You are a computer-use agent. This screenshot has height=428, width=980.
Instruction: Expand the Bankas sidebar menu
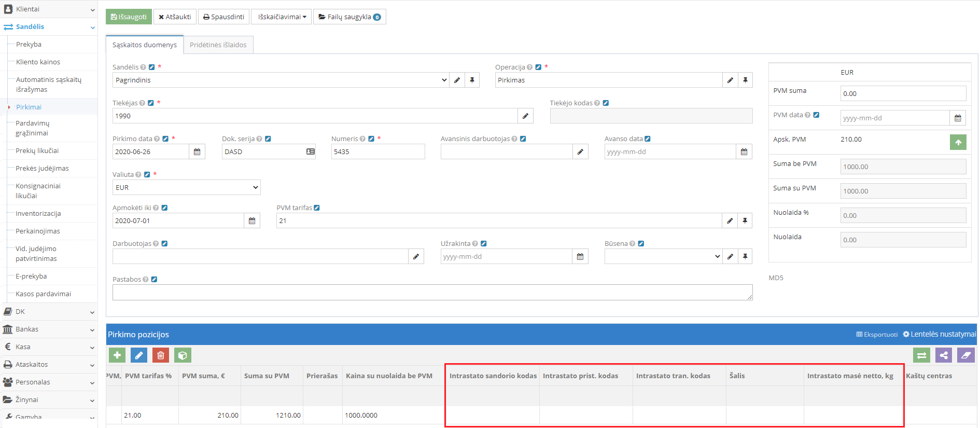(49, 329)
